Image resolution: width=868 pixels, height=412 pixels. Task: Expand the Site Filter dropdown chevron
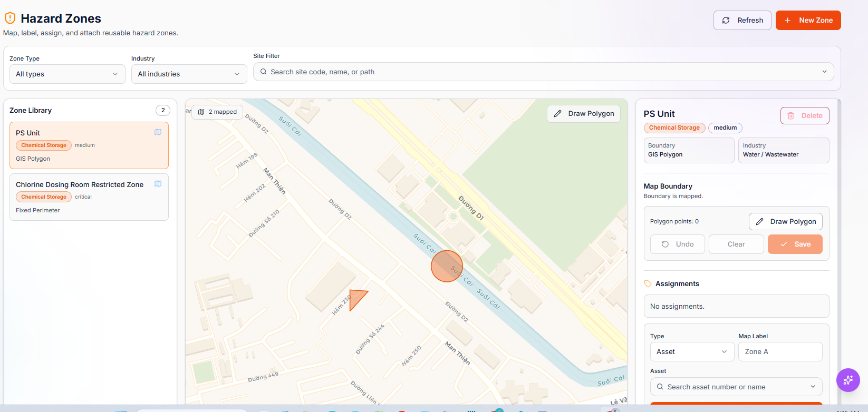tap(824, 72)
